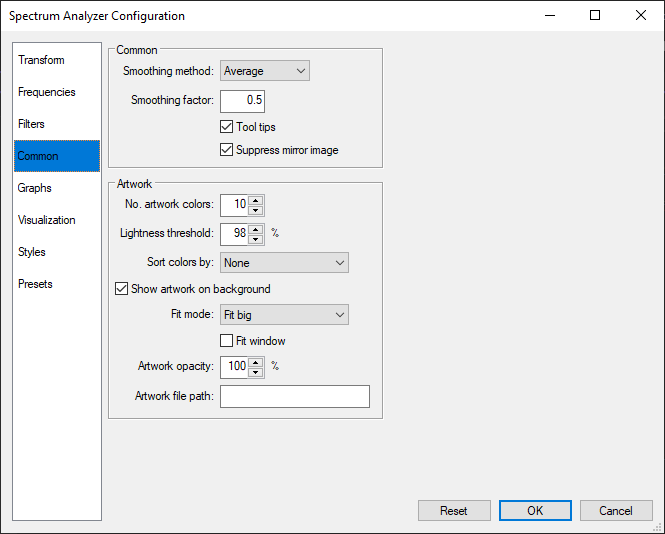Disable the Tool tips checkbox
This screenshot has height=534, width=665.
226,127
